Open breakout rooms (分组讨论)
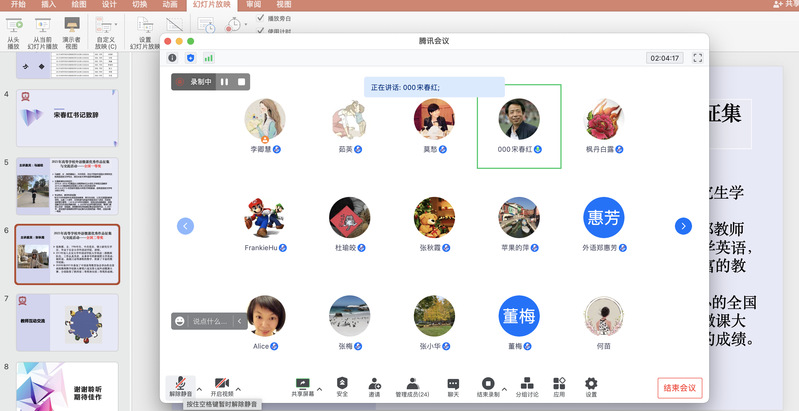Viewport: 799px width, 411px height. click(526, 384)
